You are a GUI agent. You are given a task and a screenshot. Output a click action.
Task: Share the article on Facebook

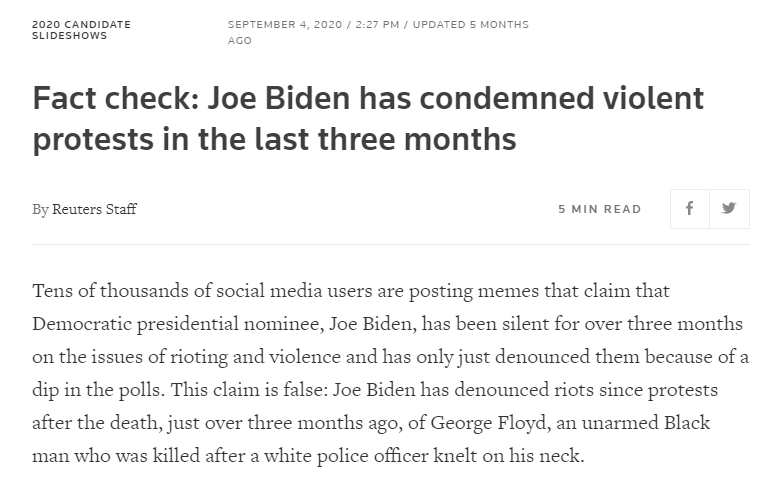click(689, 209)
